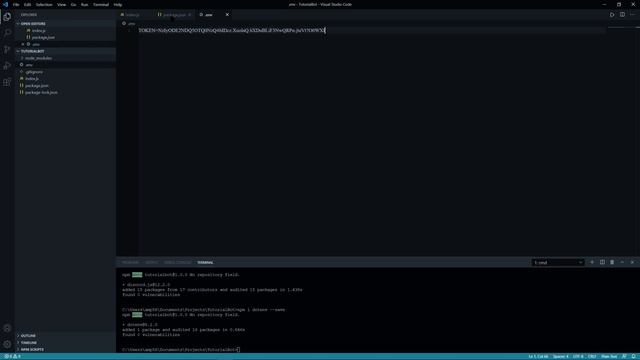Close the .env editor tab

pyautogui.click(x=227, y=15)
